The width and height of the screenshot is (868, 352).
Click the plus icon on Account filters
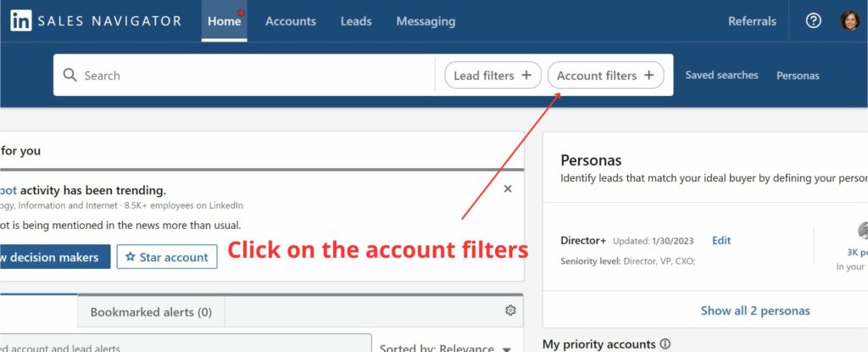pos(649,75)
